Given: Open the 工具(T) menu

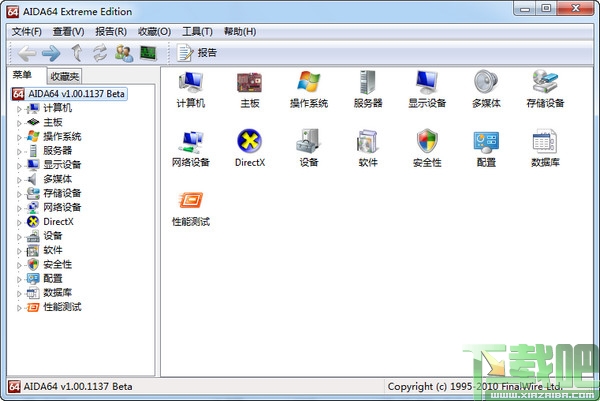Looking at the screenshot, I should point(197,31).
